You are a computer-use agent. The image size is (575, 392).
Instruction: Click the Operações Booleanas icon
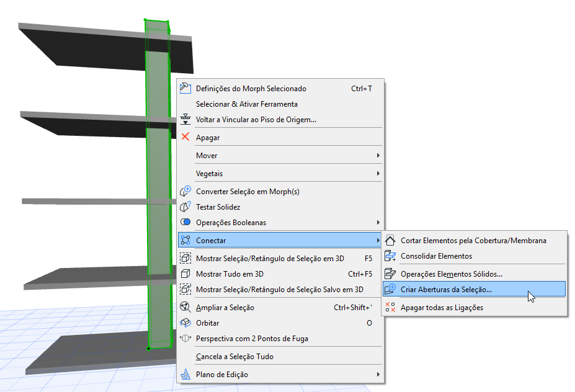pos(185,222)
